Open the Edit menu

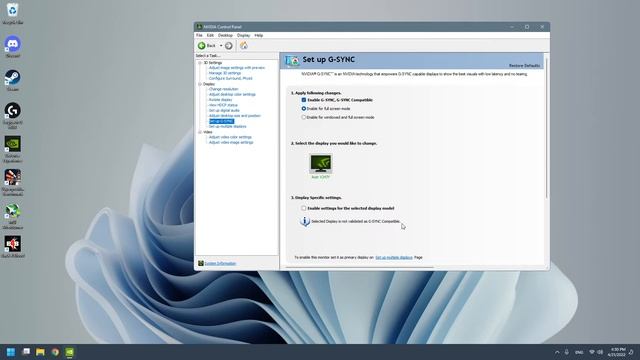point(210,36)
